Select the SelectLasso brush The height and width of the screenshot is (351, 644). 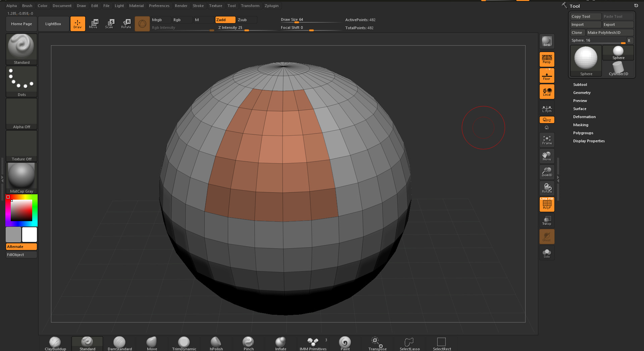[409, 342]
